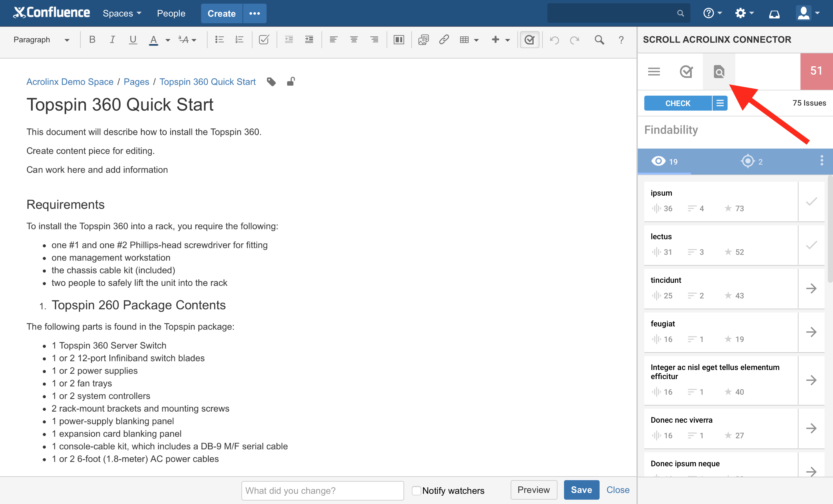
Task: Open Pages breadcrumb link
Action: pos(136,82)
